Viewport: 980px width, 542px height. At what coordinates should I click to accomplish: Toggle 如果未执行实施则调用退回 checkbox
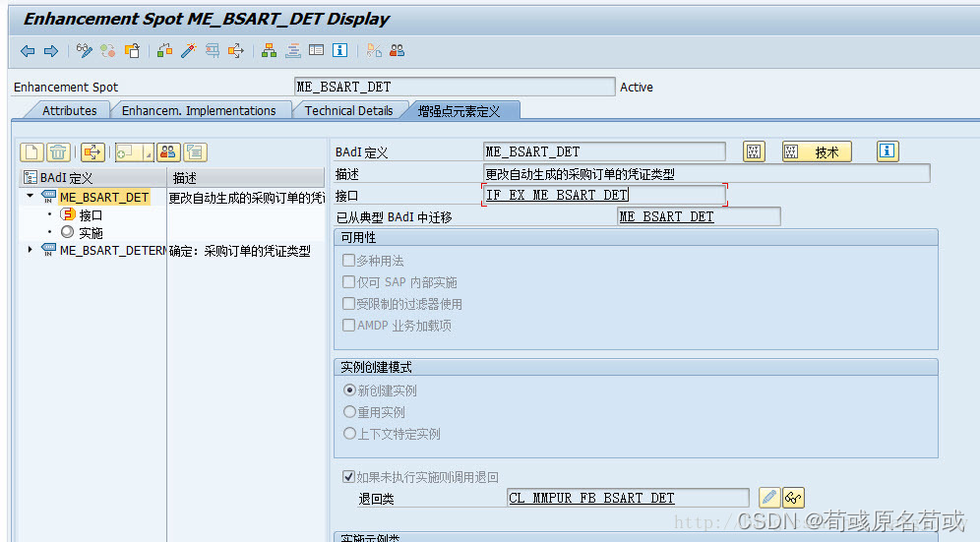click(x=348, y=477)
